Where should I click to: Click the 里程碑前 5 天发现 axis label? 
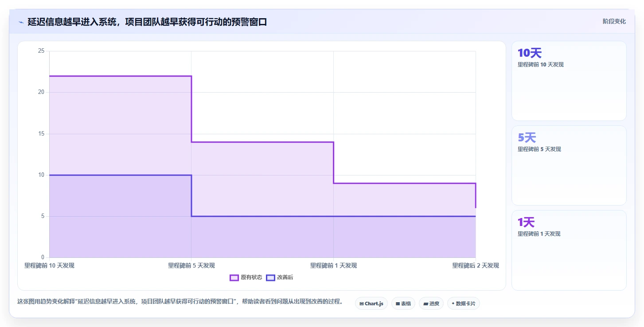pyautogui.click(x=191, y=265)
